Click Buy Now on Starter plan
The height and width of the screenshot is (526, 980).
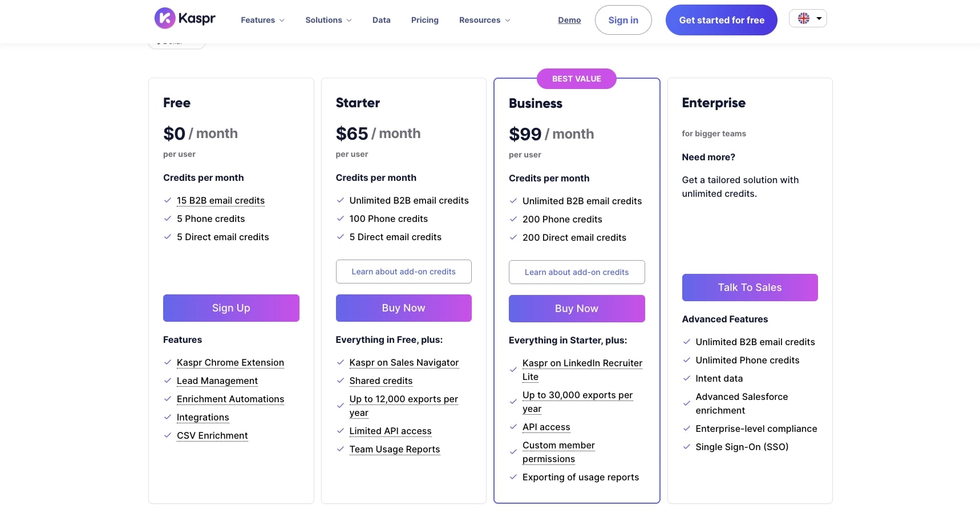pyautogui.click(x=403, y=308)
